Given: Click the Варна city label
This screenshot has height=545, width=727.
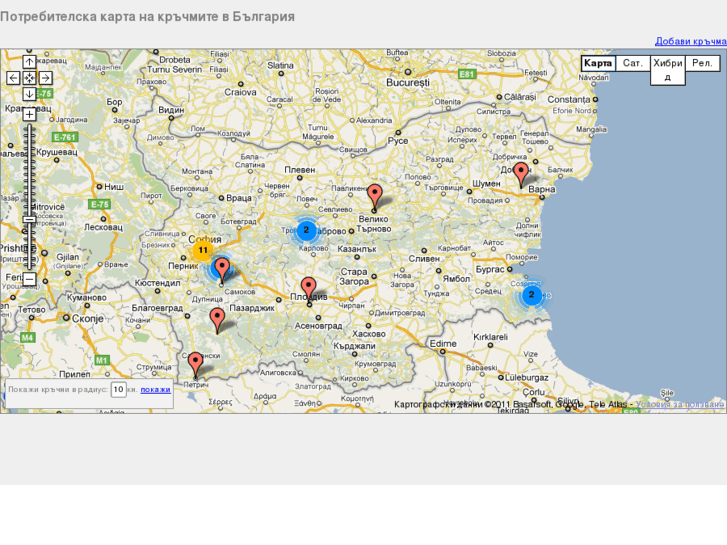Looking at the screenshot, I should (x=542, y=189).
